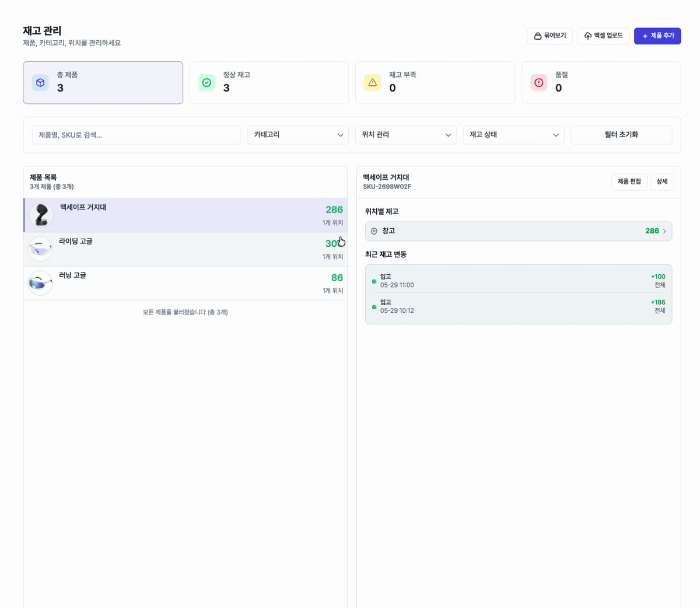
Task: Click the cloud upload icon in 엑셀 업로드
Action: (x=588, y=36)
